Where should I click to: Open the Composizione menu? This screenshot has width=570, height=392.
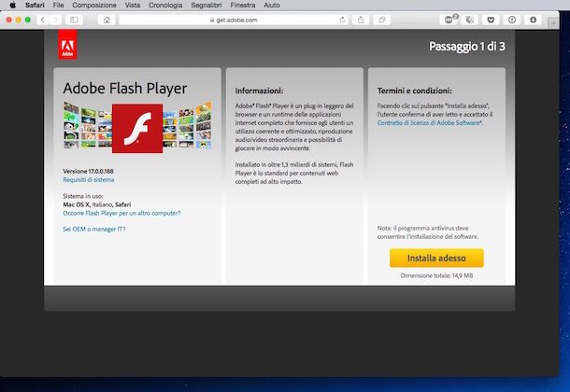(94, 5)
